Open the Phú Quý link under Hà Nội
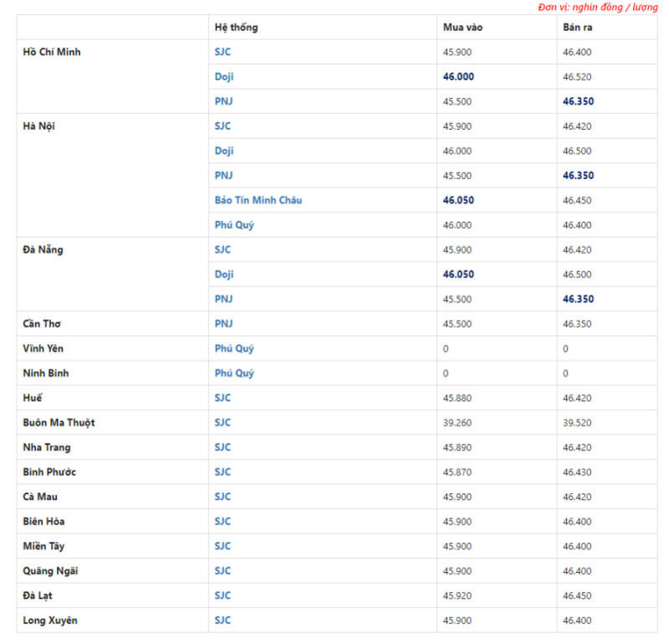The height and width of the screenshot is (644, 669). click(234, 225)
